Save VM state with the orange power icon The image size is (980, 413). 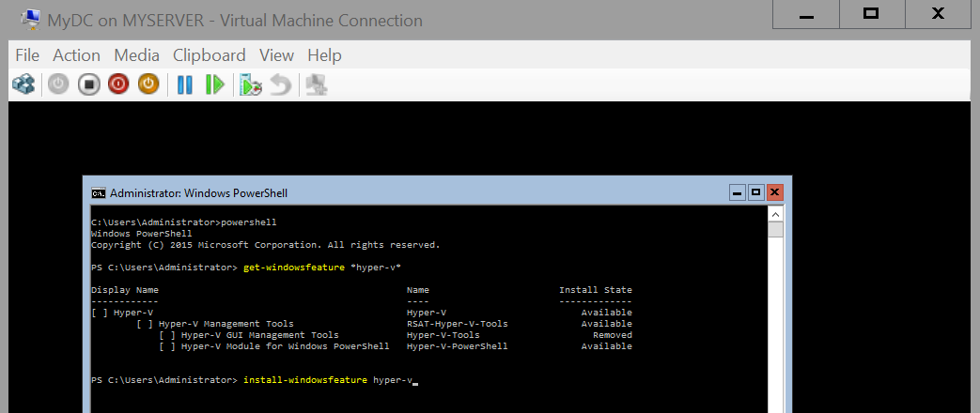tap(148, 84)
